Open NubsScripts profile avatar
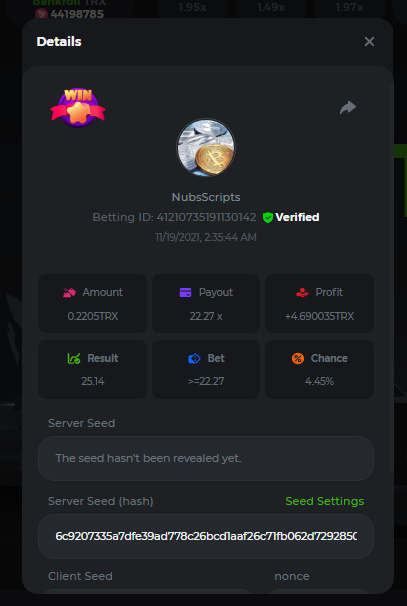The width and height of the screenshot is (407, 606). [206, 147]
